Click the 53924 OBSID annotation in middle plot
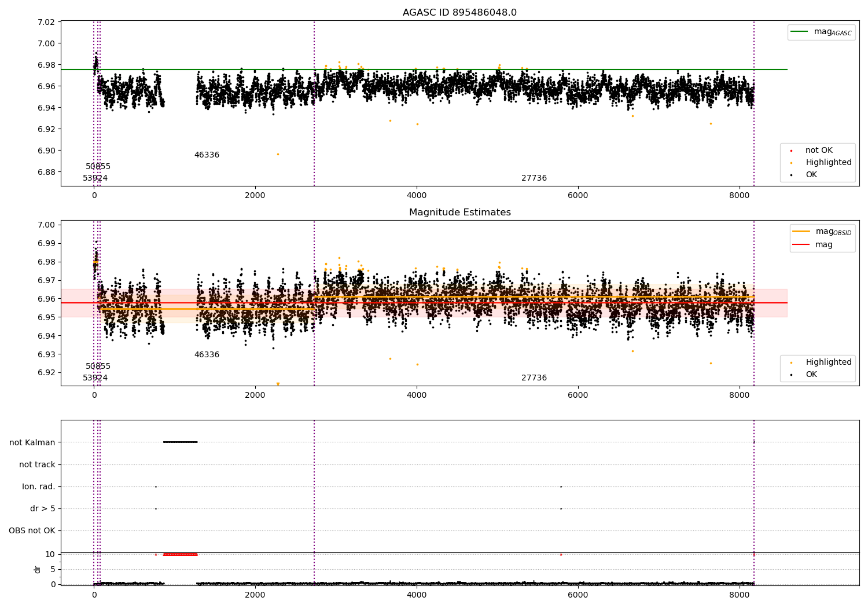Screen dimensions: 868x608 95,378
